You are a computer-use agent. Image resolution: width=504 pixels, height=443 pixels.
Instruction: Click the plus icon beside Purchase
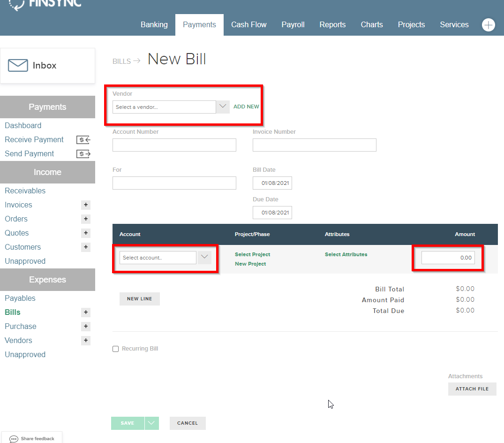pyautogui.click(x=86, y=327)
